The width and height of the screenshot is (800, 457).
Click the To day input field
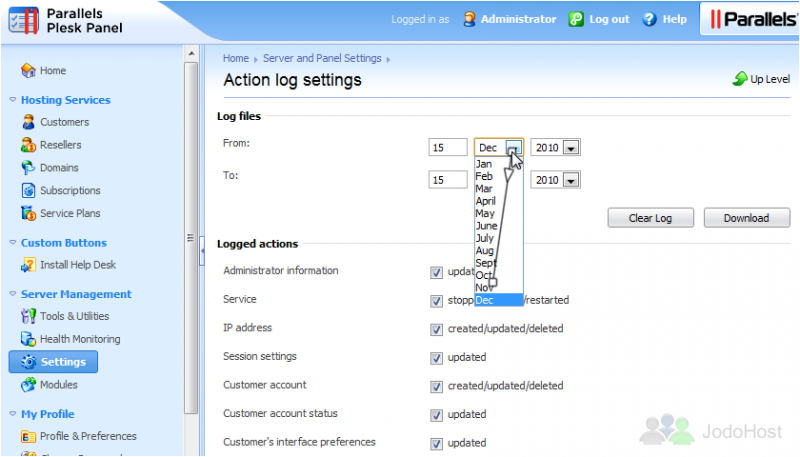point(447,180)
